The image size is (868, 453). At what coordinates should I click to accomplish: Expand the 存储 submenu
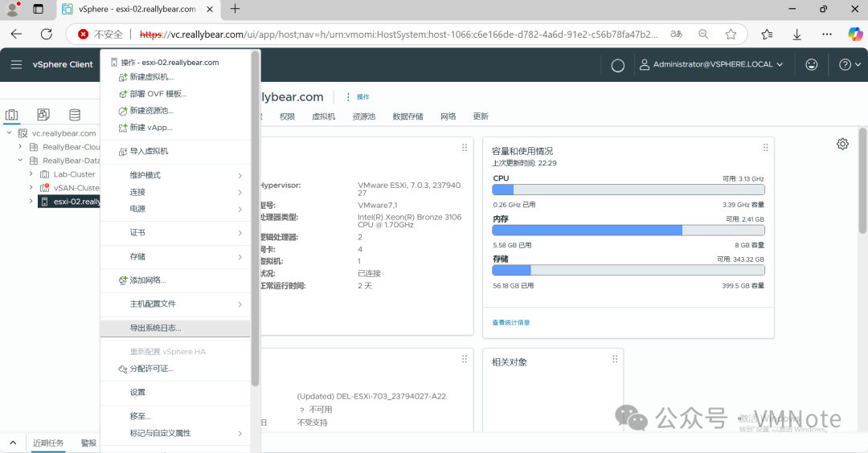click(x=175, y=257)
